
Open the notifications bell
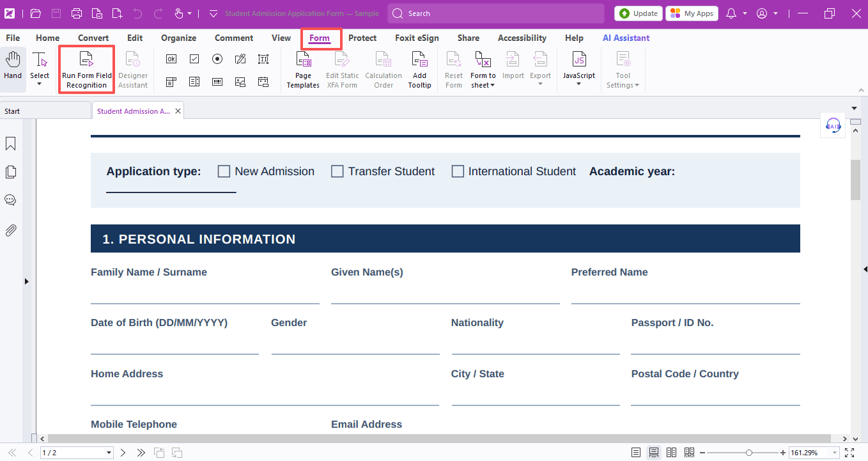tap(732, 13)
